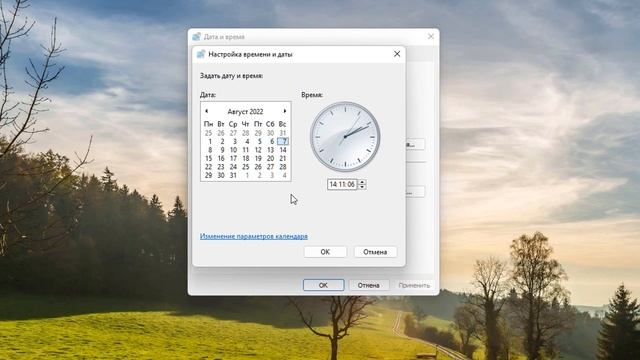Image resolution: width=640 pixels, height=360 pixels.
Task: Select August 6 in the calendar
Action: (x=271, y=141)
